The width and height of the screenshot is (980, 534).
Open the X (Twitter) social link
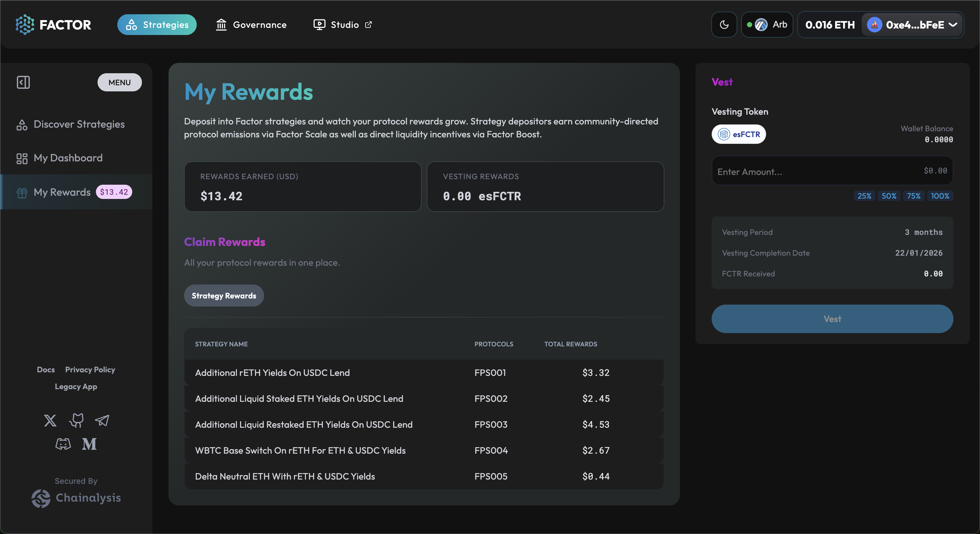(x=50, y=420)
